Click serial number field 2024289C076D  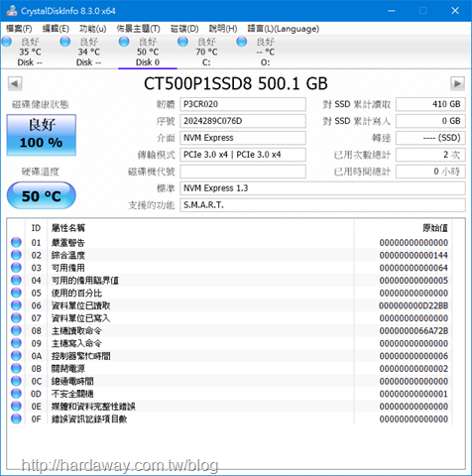click(x=243, y=121)
